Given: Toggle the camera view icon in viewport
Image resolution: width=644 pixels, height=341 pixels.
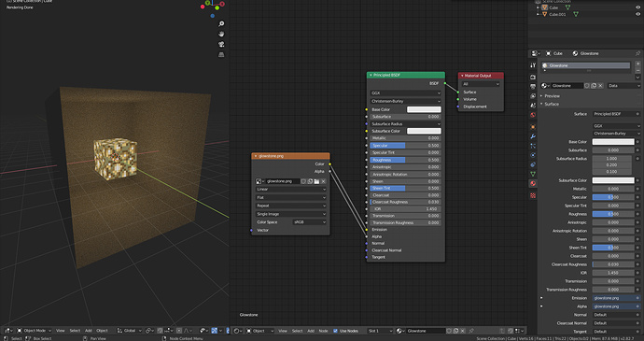Looking at the screenshot, I should click(x=221, y=45).
